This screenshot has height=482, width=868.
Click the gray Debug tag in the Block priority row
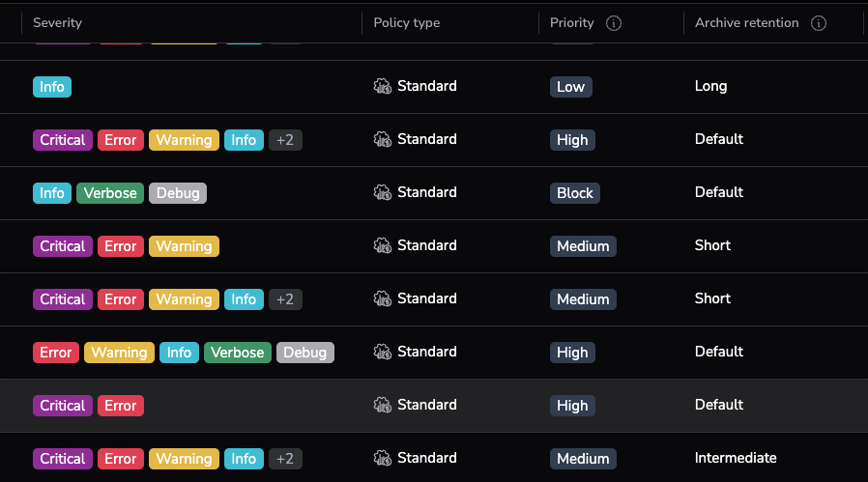coord(178,193)
